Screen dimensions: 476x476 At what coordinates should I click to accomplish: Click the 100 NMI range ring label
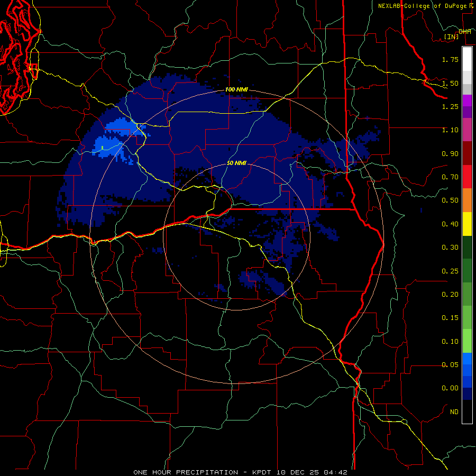(236, 90)
